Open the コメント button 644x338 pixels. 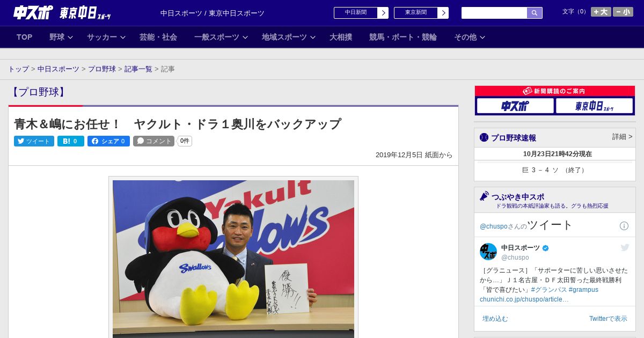(153, 141)
